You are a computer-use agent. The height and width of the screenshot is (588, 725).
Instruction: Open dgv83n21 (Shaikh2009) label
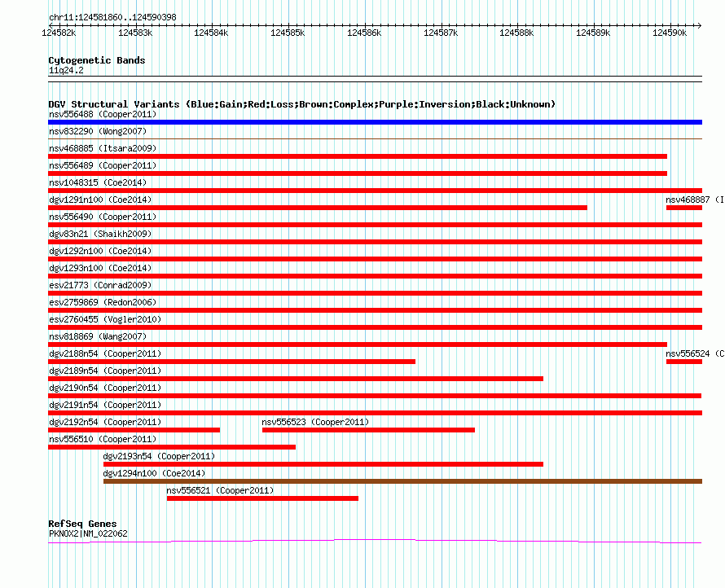pos(100,234)
